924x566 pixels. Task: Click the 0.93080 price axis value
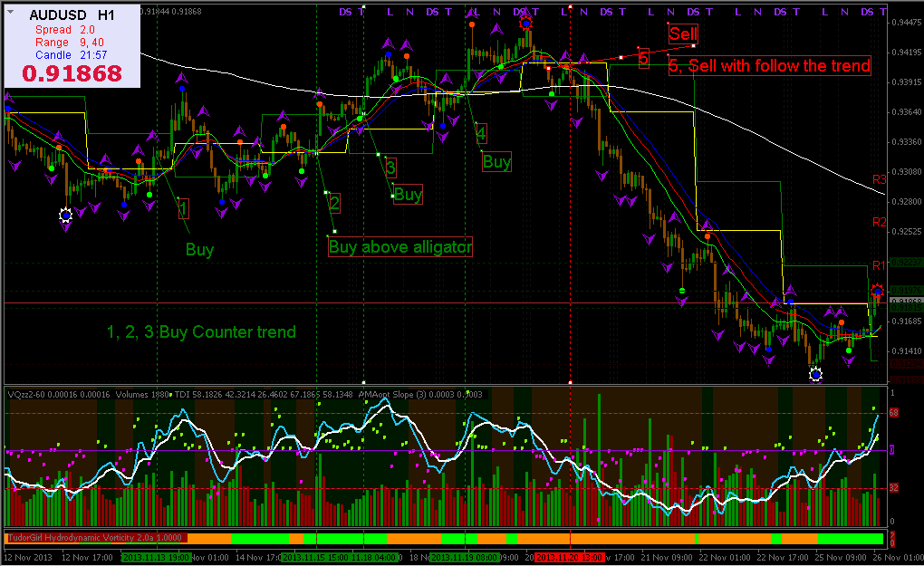tap(906, 172)
